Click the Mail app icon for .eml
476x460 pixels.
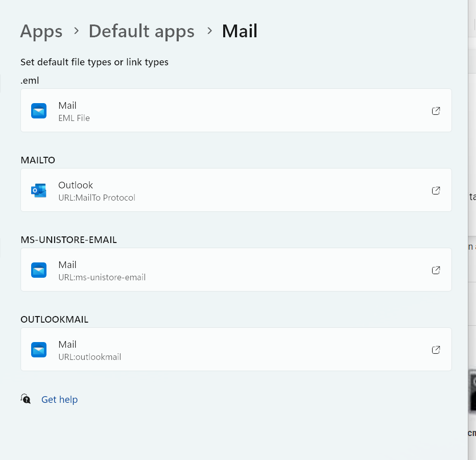39,111
